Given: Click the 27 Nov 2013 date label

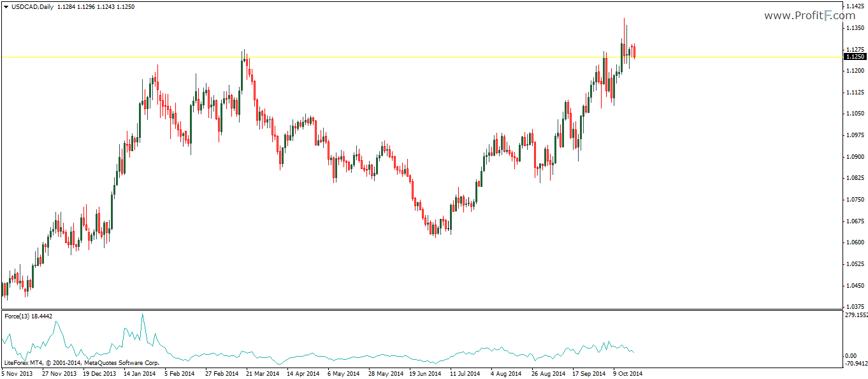Looking at the screenshot, I should pos(59,374).
